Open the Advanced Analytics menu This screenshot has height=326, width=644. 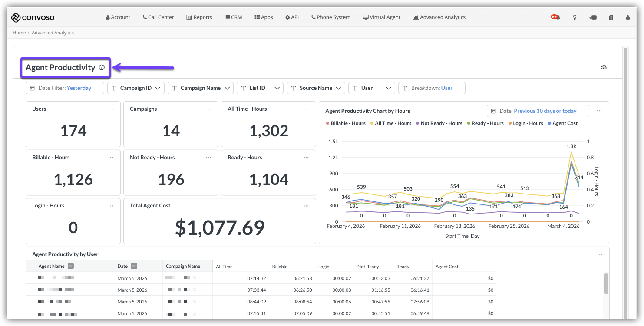(x=439, y=17)
